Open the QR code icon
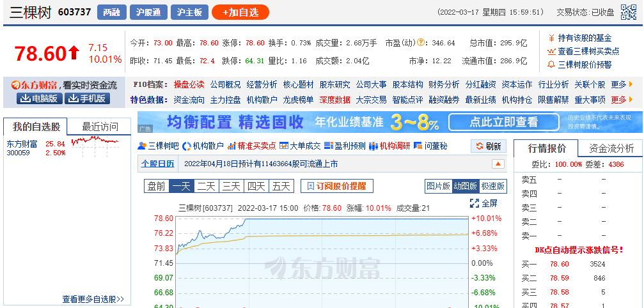Viewport: 644px width, 308px height. point(629,12)
